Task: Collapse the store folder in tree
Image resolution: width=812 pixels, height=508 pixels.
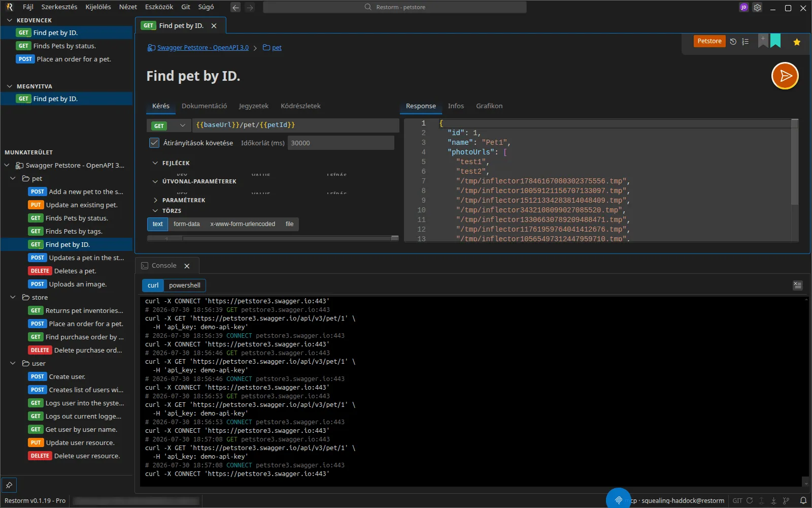Action: (x=13, y=298)
